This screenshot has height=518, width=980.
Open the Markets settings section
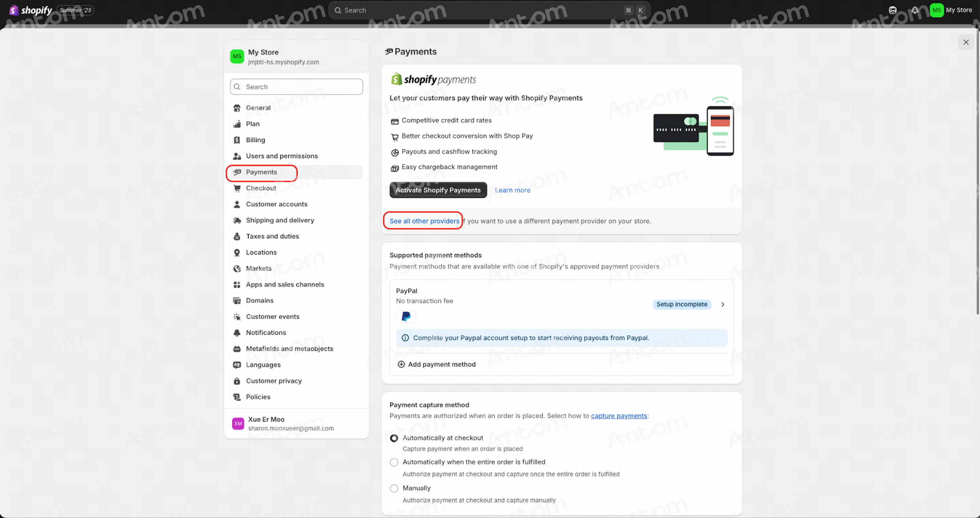296,269
